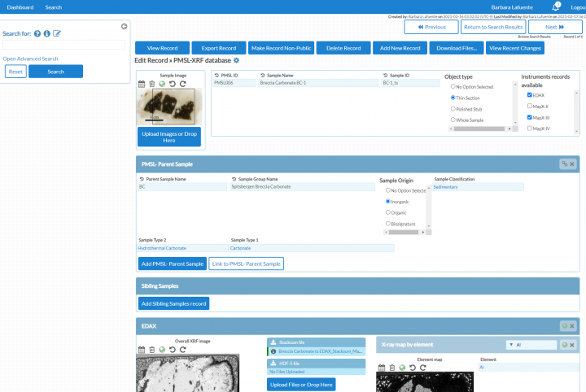Uncheck the MapX-III instrument checkbox

click(x=530, y=117)
